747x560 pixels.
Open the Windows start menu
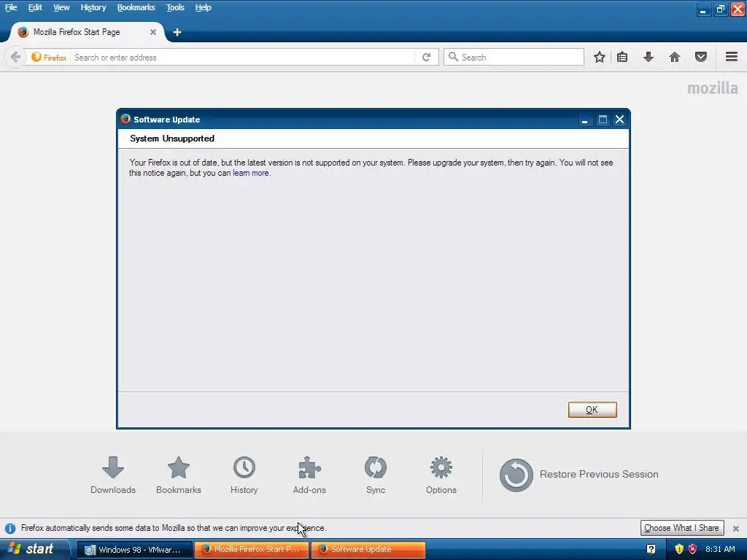point(34,549)
